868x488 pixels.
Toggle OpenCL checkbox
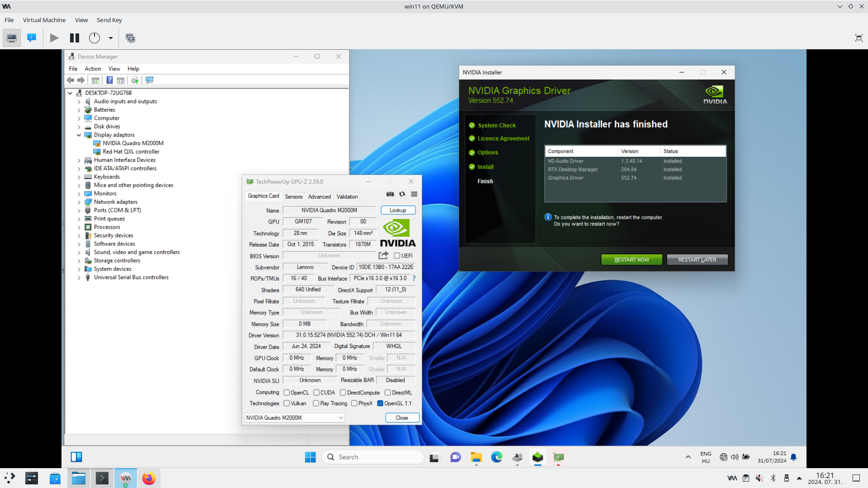[x=287, y=393]
